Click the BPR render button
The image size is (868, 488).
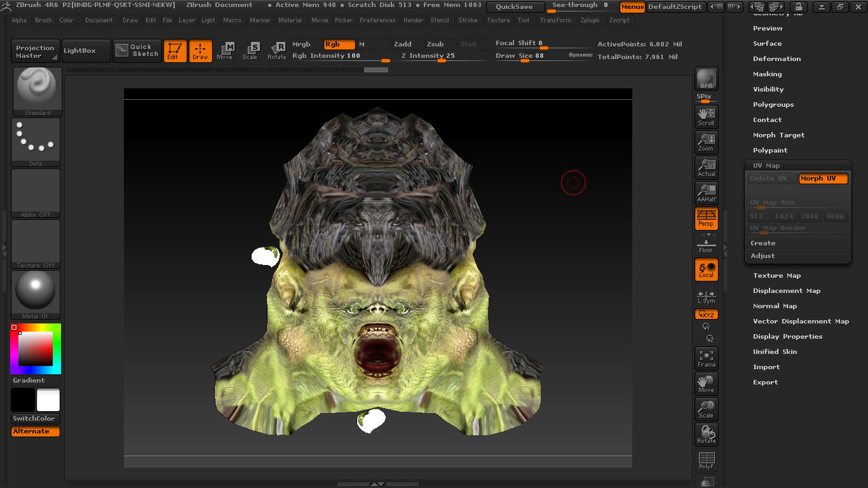706,79
